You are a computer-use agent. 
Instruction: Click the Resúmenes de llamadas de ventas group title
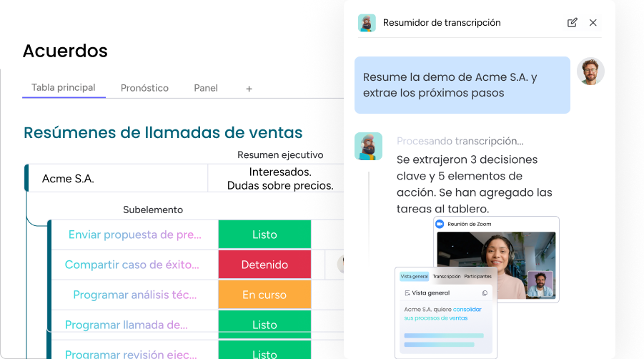coord(163,133)
